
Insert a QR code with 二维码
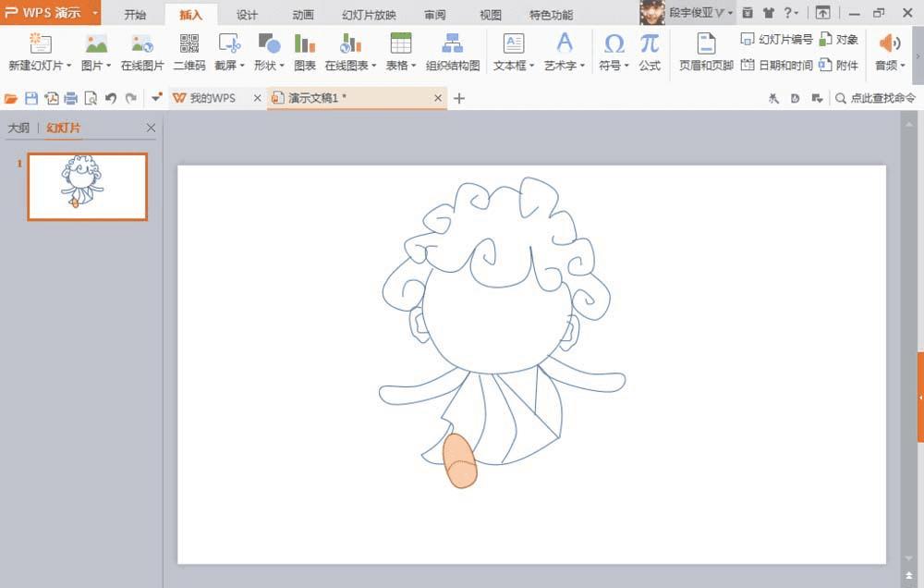pyautogui.click(x=189, y=52)
